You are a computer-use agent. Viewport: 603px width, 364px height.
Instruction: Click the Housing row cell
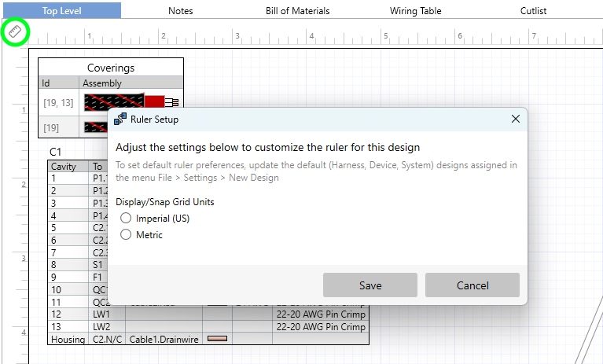coord(68,339)
